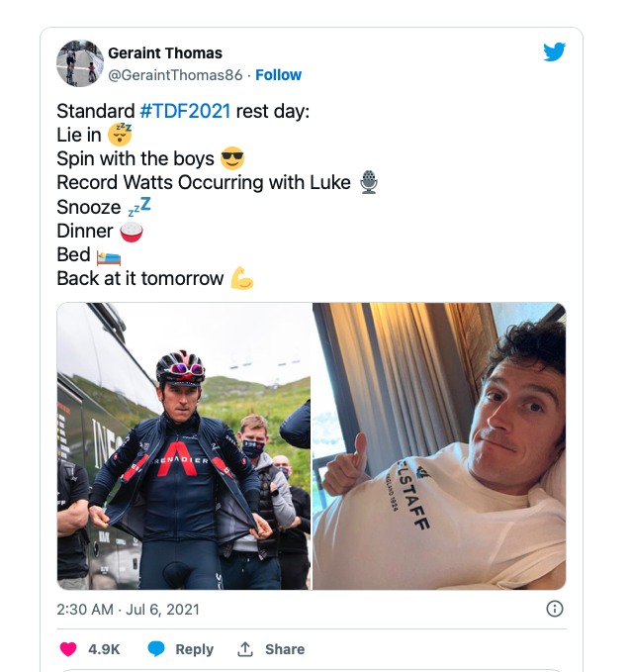Click the "Standard" word opening the tweet
Viewport: 631px width, 672px height.
click(x=87, y=111)
